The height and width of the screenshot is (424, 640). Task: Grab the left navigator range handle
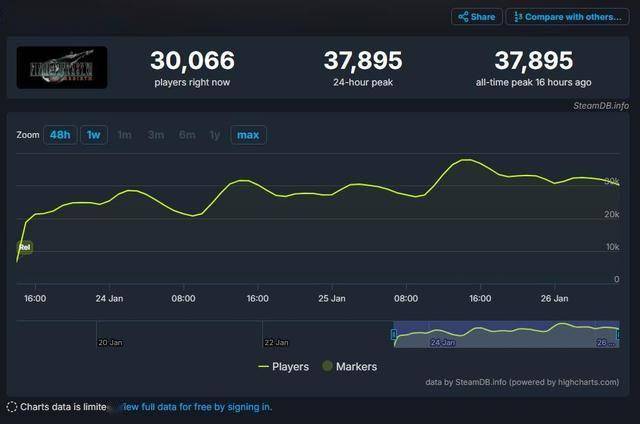(x=394, y=335)
